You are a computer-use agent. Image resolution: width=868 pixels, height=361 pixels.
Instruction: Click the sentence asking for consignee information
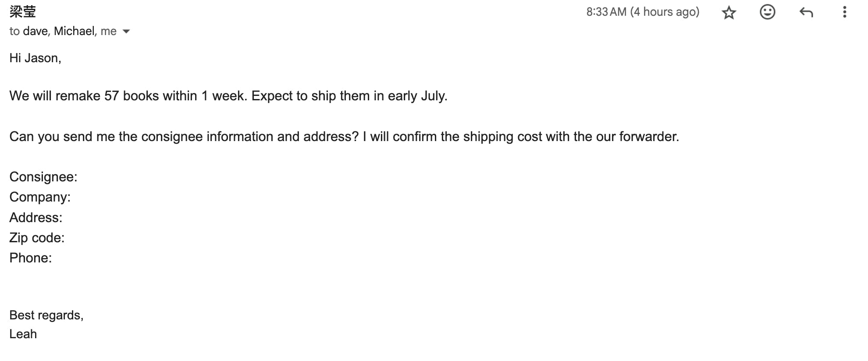[344, 137]
